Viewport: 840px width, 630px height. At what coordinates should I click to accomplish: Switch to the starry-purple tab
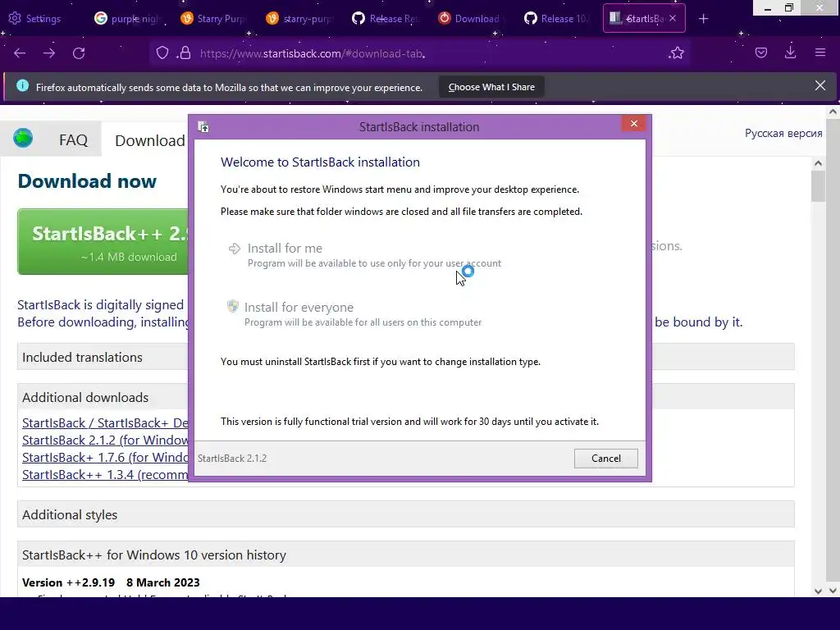299,18
